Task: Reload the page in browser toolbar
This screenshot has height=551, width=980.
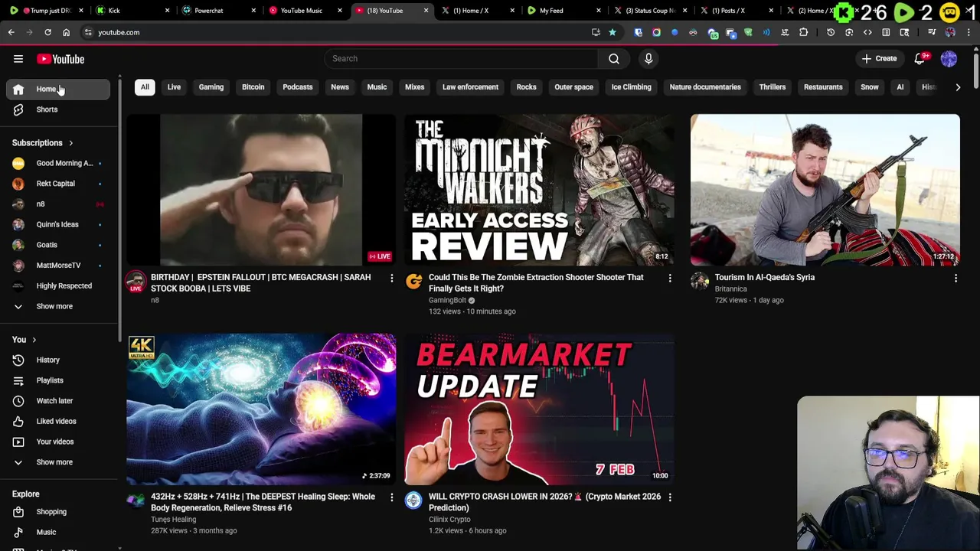Action: pyautogui.click(x=47, y=32)
